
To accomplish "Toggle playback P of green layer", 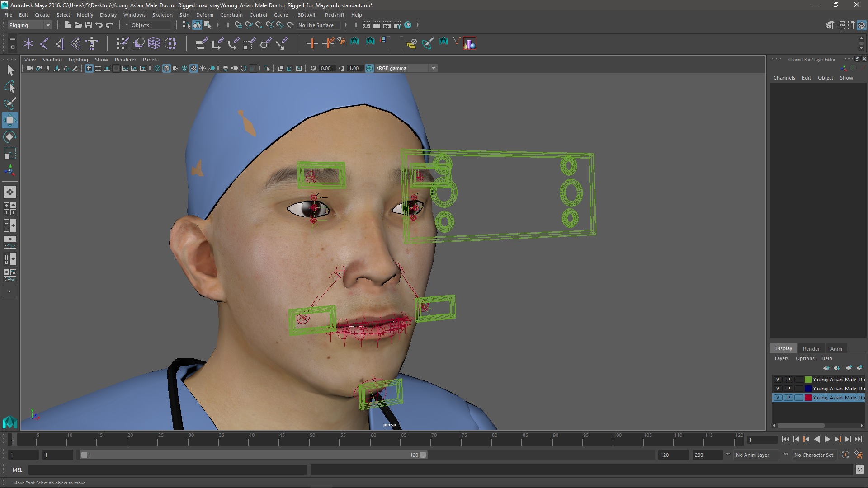I will point(788,380).
